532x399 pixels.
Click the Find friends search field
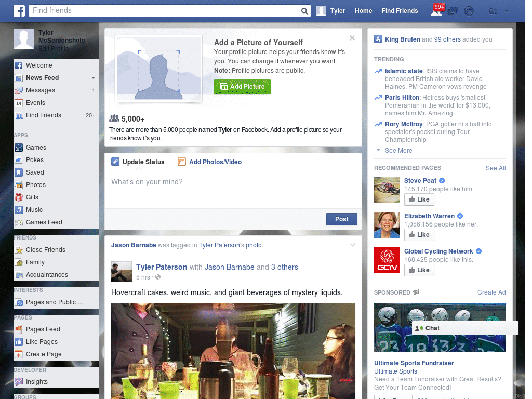(x=165, y=11)
